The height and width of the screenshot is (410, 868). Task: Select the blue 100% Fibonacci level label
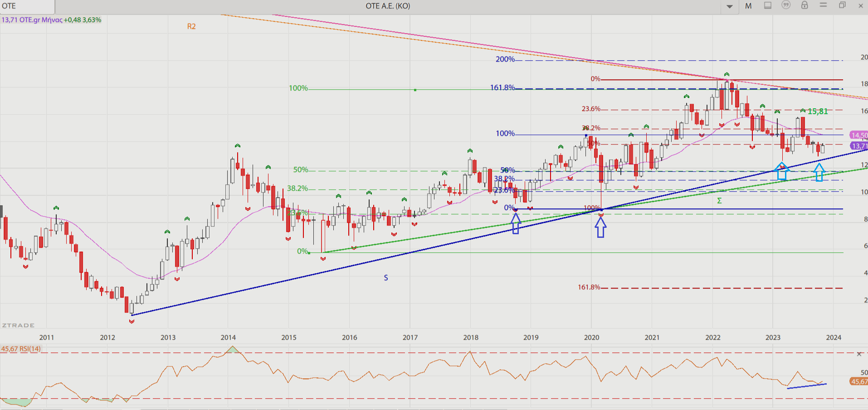click(505, 134)
